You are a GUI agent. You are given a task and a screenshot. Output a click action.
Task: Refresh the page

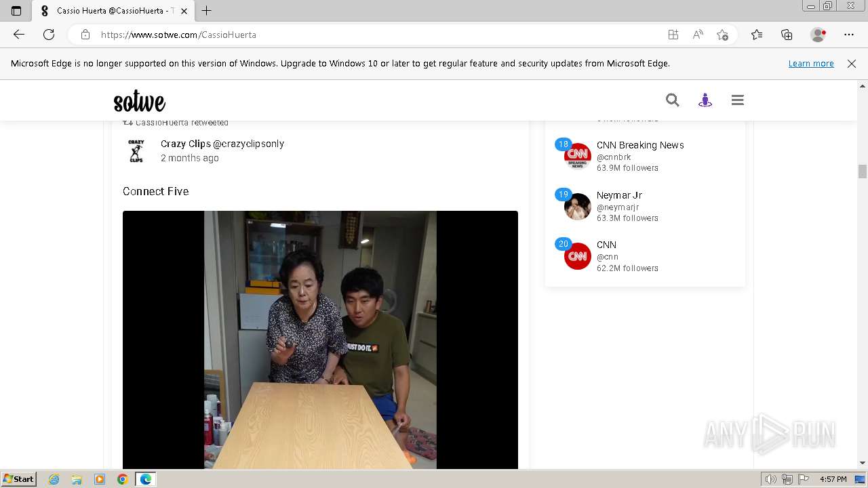(49, 35)
